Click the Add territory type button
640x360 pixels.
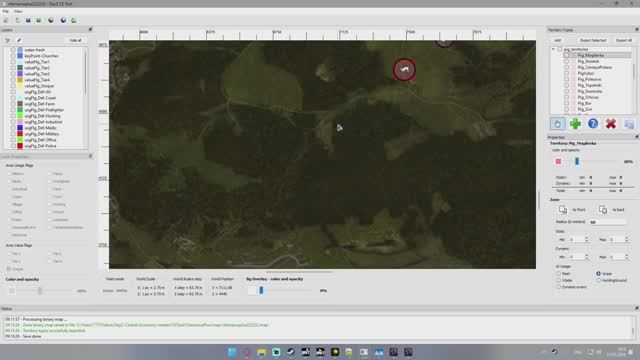pyautogui.click(x=558, y=40)
